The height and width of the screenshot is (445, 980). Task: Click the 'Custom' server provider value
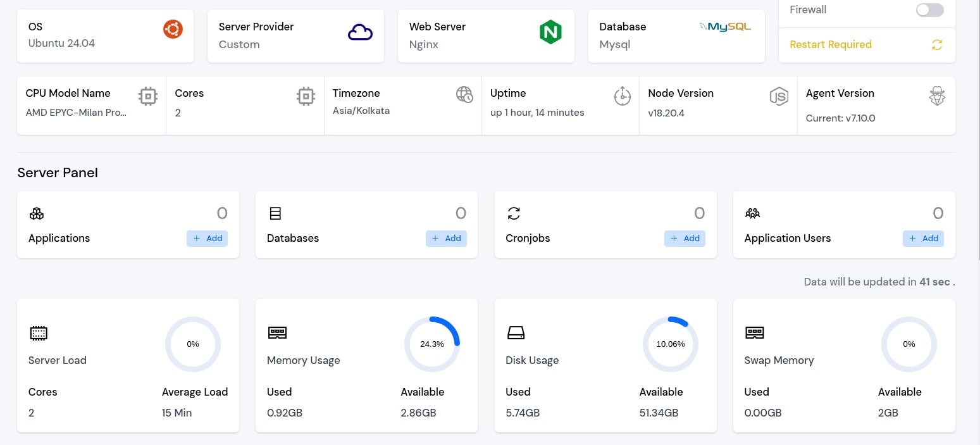tap(239, 44)
